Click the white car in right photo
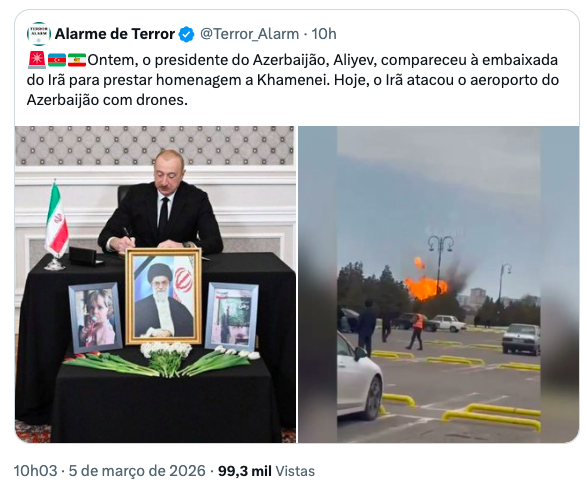The height and width of the screenshot is (492, 587). (x=359, y=377)
